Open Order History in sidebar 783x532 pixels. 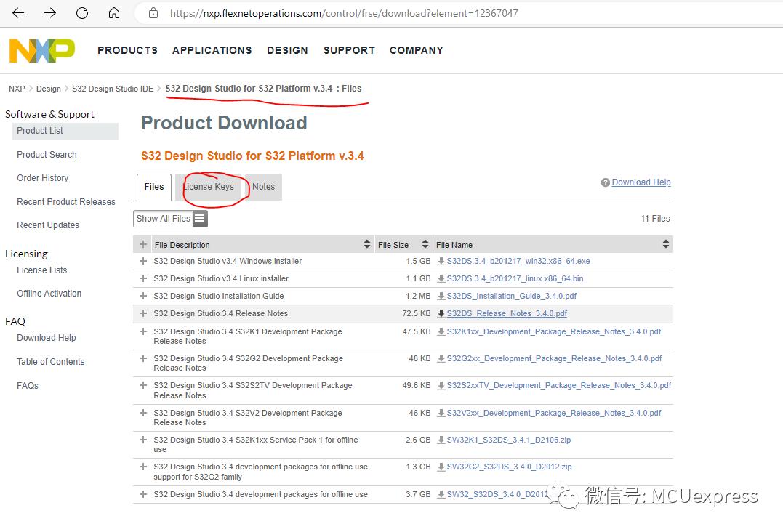tap(42, 178)
